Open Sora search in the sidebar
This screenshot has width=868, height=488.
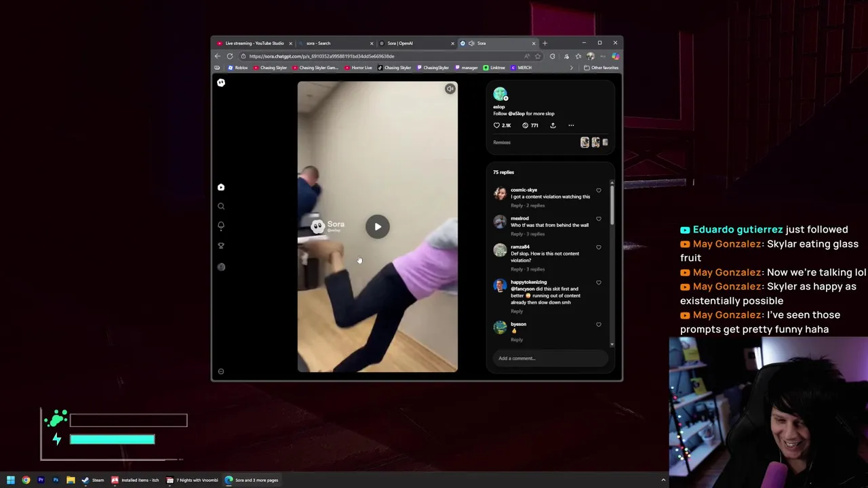pyautogui.click(x=220, y=206)
